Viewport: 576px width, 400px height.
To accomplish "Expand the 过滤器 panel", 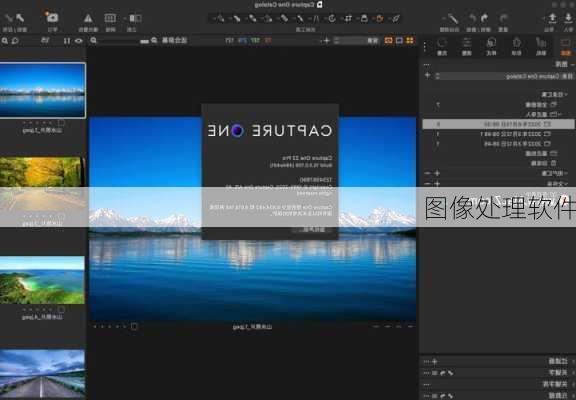I will coord(573,361).
